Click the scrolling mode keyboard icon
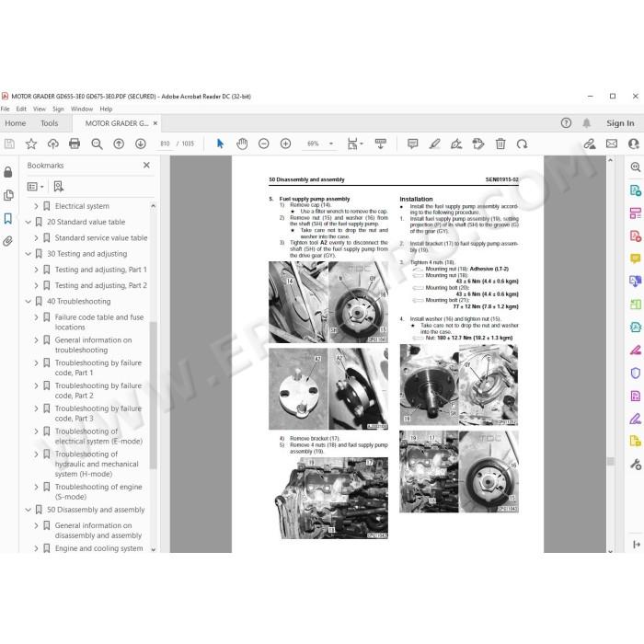This screenshot has width=644, height=644. [x=381, y=144]
